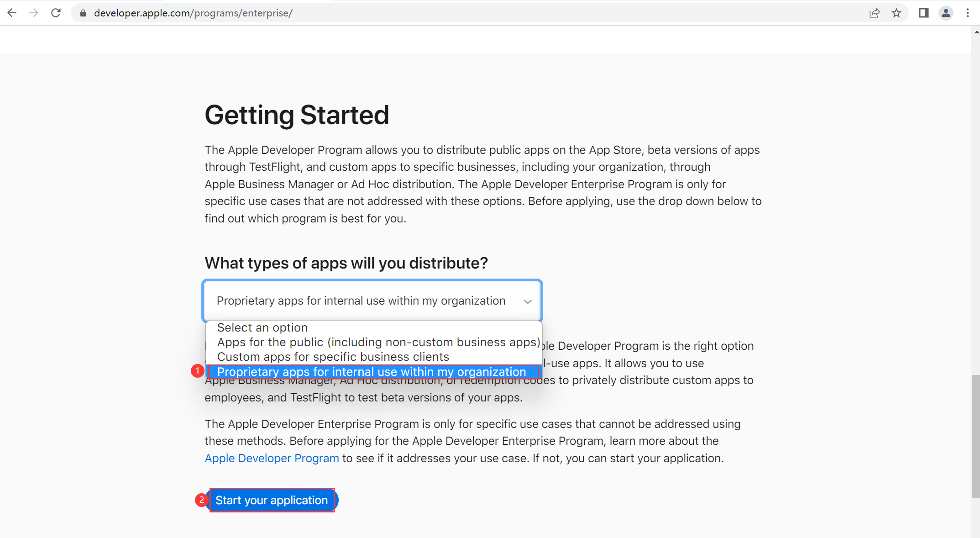Screen dimensions: 980x538
Task: Reload the current page
Action: [x=56, y=13]
